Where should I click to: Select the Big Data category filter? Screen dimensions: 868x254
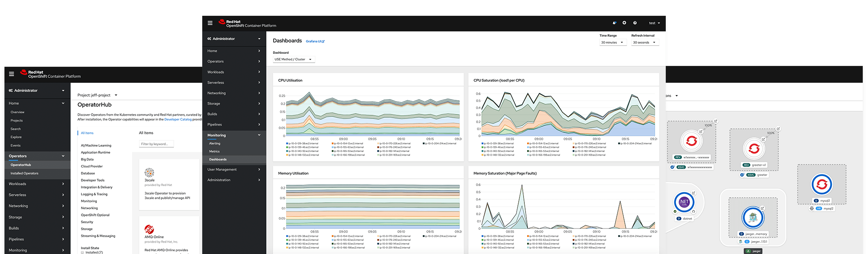(x=87, y=159)
